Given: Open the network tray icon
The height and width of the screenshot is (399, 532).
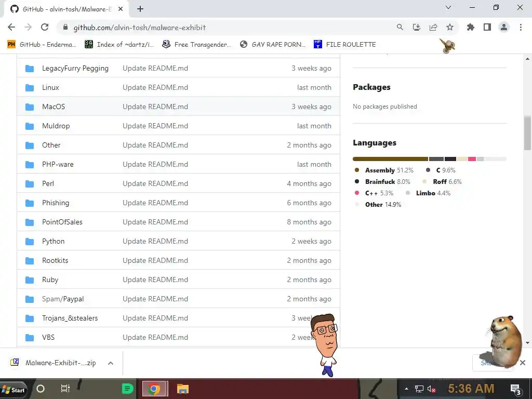Looking at the screenshot, I should pyautogui.click(x=419, y=389).
